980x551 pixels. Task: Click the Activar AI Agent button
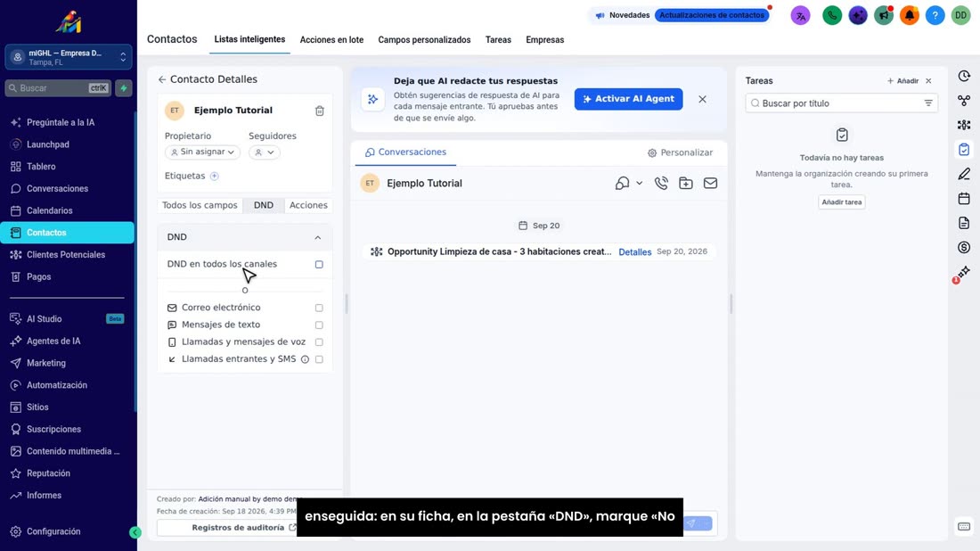click(x=628, y=99)
